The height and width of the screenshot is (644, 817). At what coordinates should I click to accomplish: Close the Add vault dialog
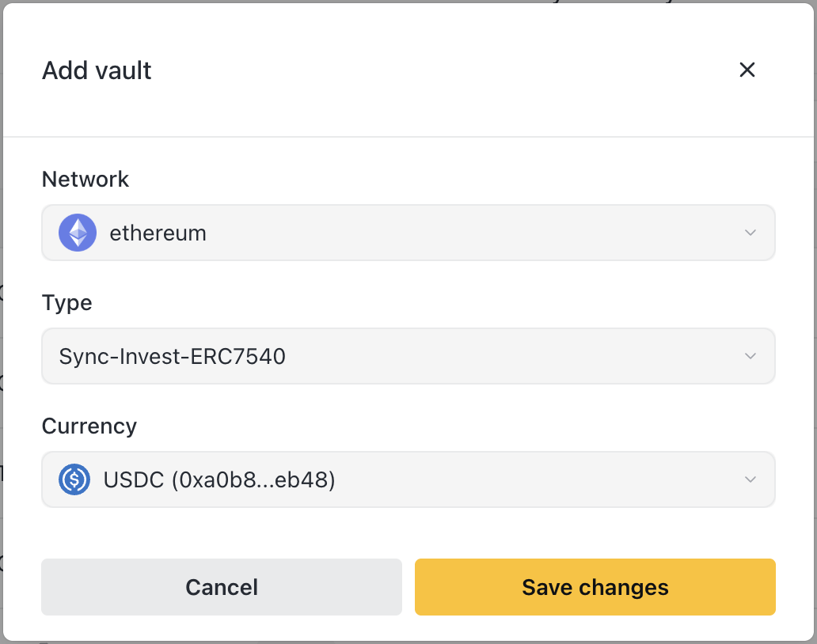click(747, 70)
